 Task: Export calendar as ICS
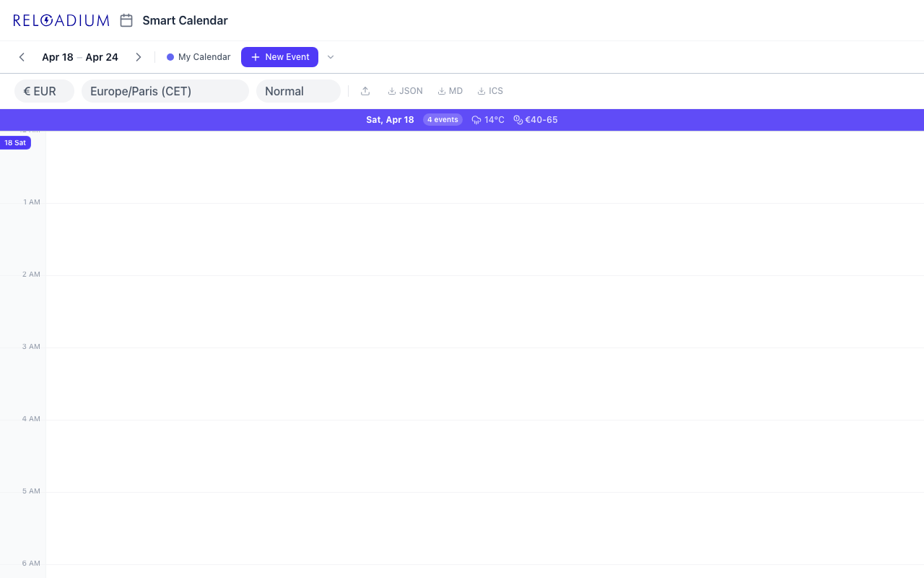pos(491,91)
